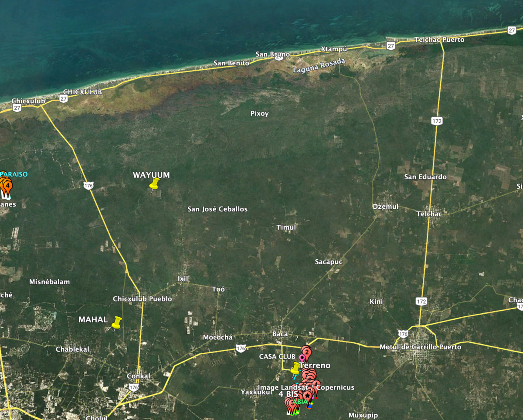Click the cyan PARAISO label

coord(14,174)
